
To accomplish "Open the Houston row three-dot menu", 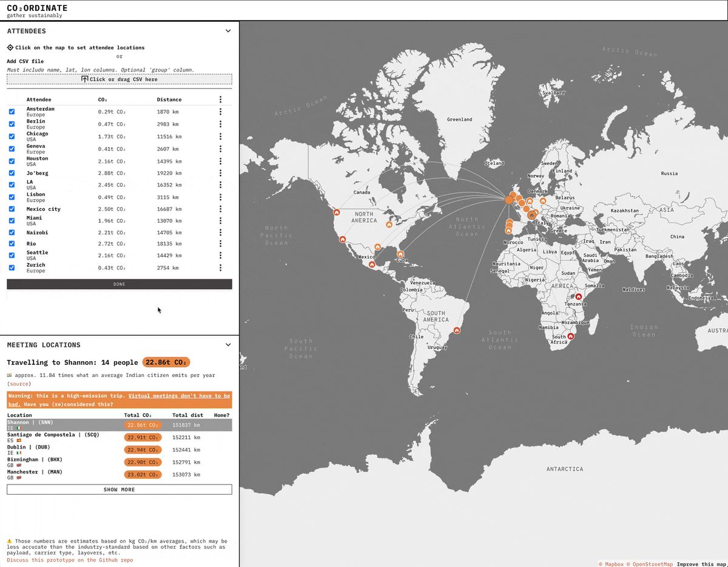I will point(220,161).
